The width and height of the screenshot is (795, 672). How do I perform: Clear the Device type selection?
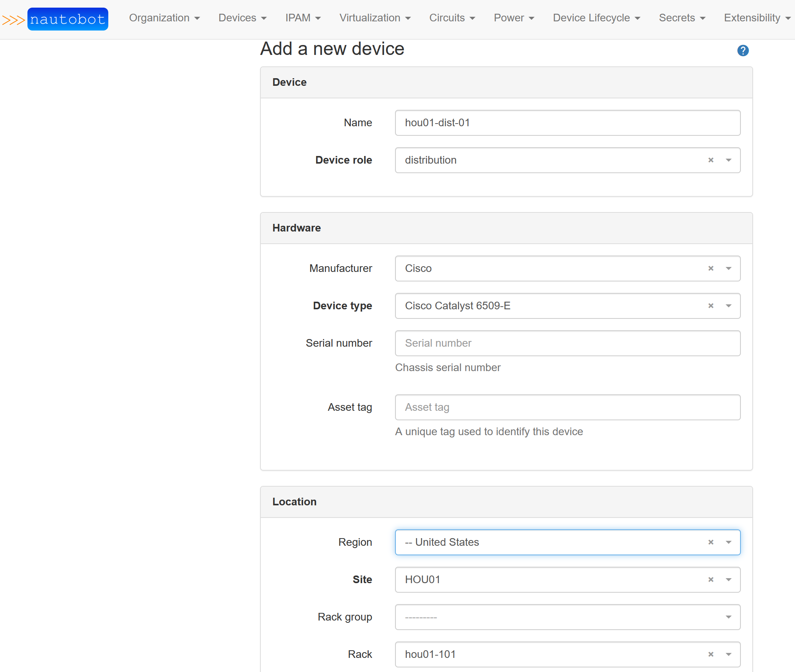click(710, 306)
